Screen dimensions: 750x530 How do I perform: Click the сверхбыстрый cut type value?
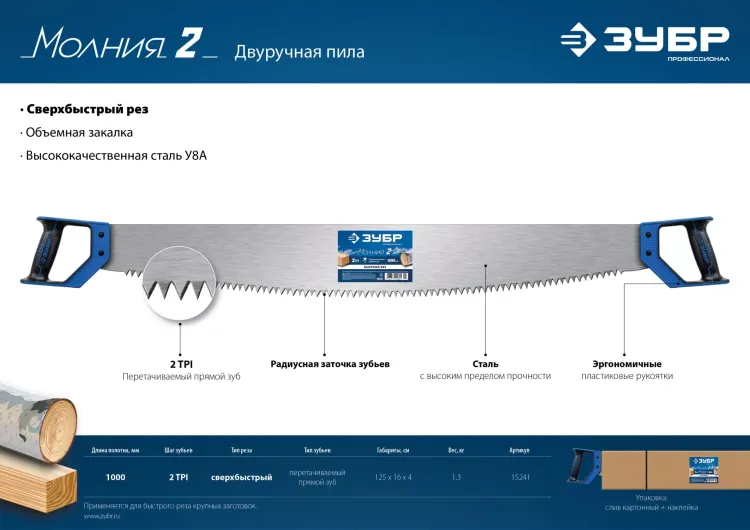242,477
